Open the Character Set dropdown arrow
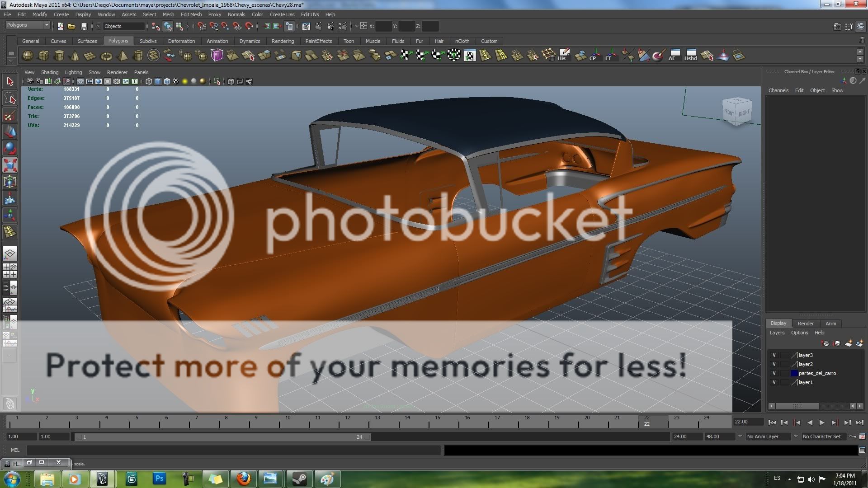 pos(796,436)
